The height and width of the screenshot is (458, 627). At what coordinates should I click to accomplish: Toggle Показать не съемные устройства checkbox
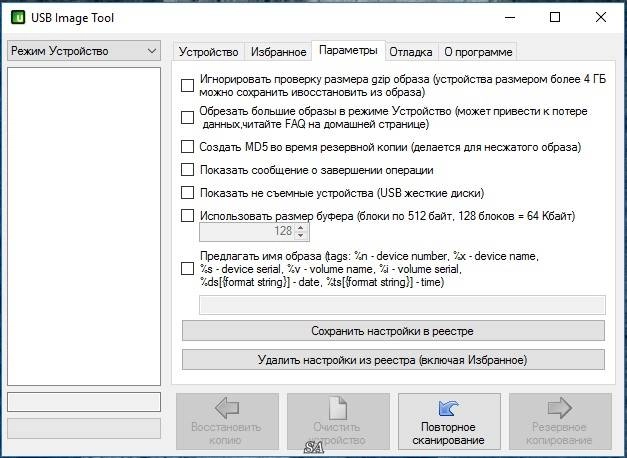coord(187,193)
